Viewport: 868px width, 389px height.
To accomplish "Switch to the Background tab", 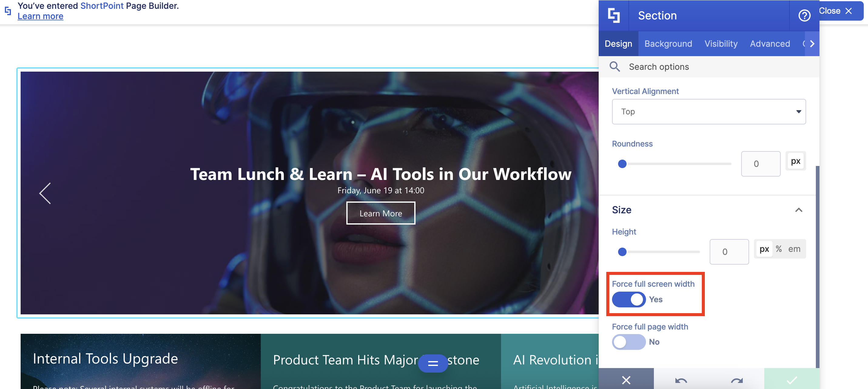I will pos(668,44).
